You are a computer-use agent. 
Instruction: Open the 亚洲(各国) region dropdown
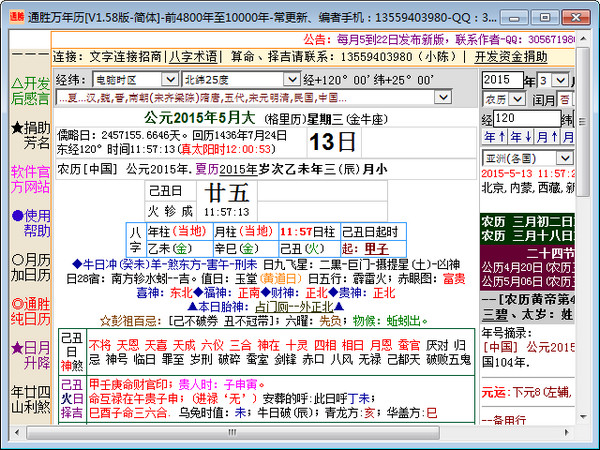tap(563, 157)
